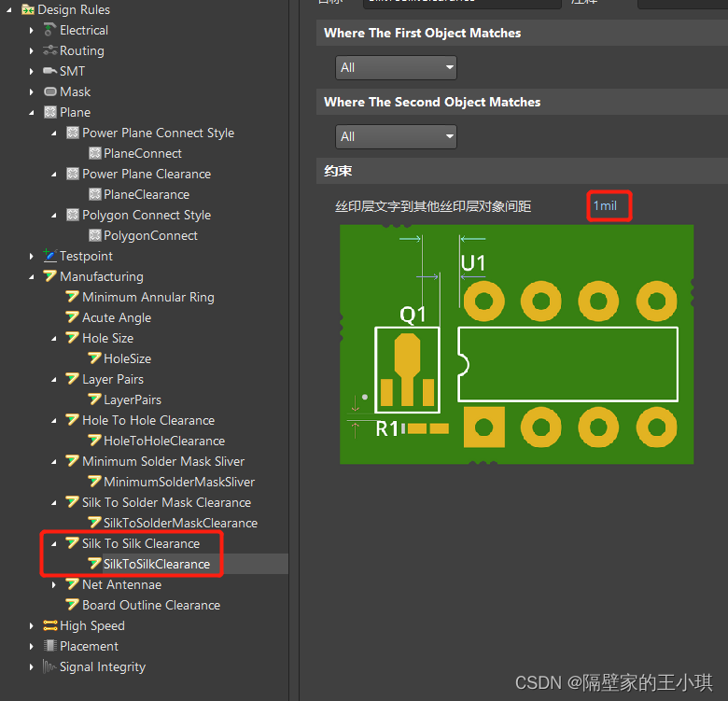The width and height of the screenshot is (728, 701).
Task: Select the Board Outline Clearance rule
Action: pos(151,605)
